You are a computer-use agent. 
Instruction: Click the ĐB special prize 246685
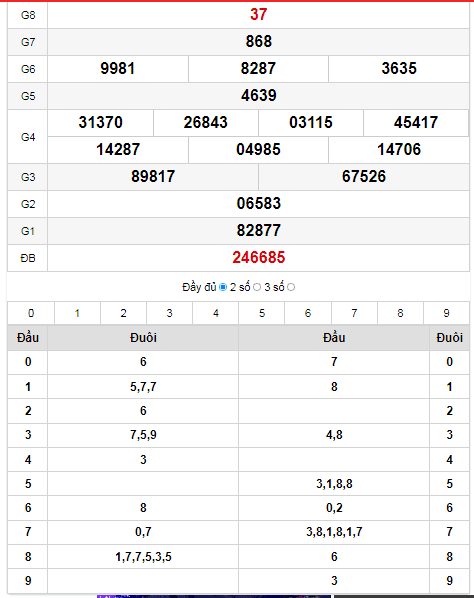tap(259, 257)
